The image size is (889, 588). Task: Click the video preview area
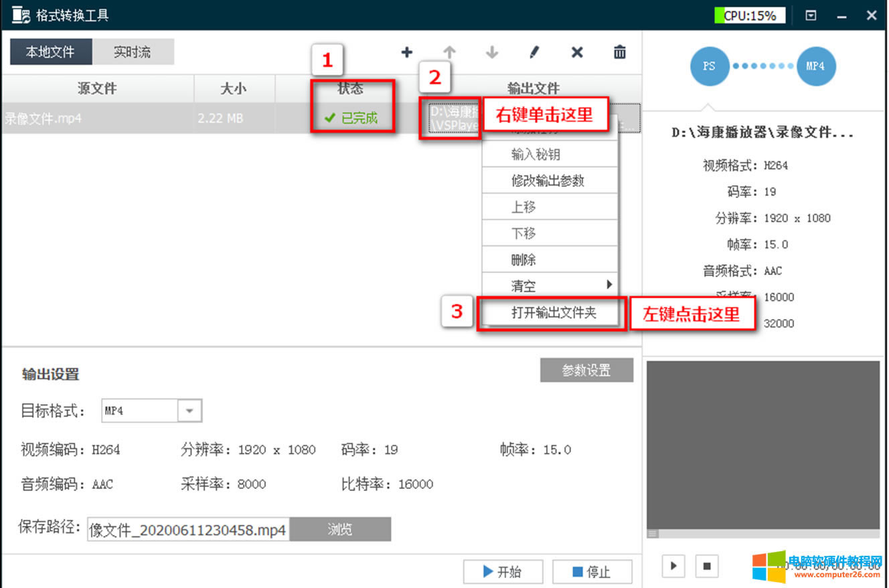click(x=763, y=445)
